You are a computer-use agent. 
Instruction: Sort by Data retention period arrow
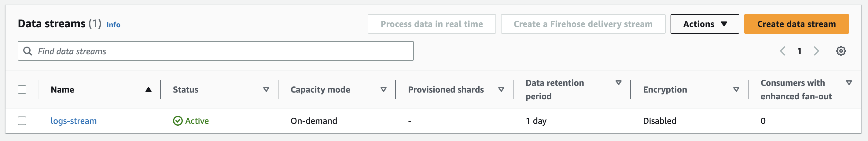click(618, 83)
